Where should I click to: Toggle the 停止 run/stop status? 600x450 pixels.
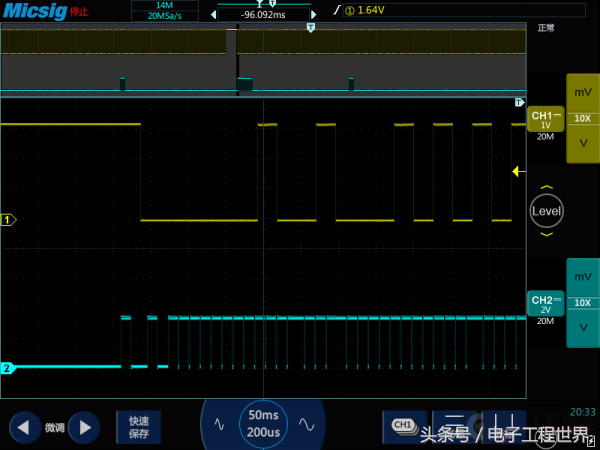(x=79, y=11)
